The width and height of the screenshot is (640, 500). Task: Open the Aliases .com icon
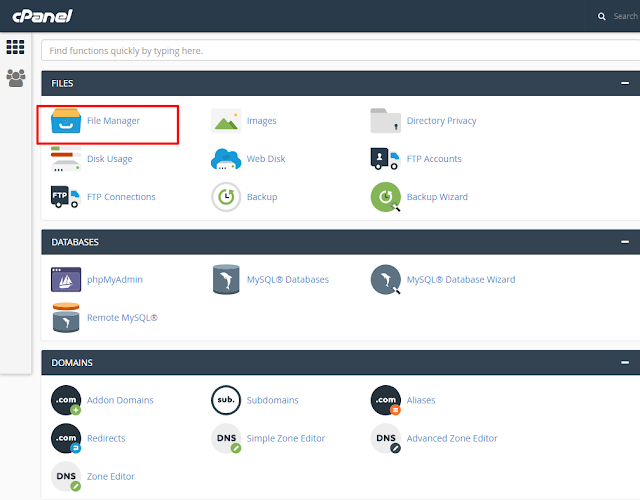click(385, 400)
